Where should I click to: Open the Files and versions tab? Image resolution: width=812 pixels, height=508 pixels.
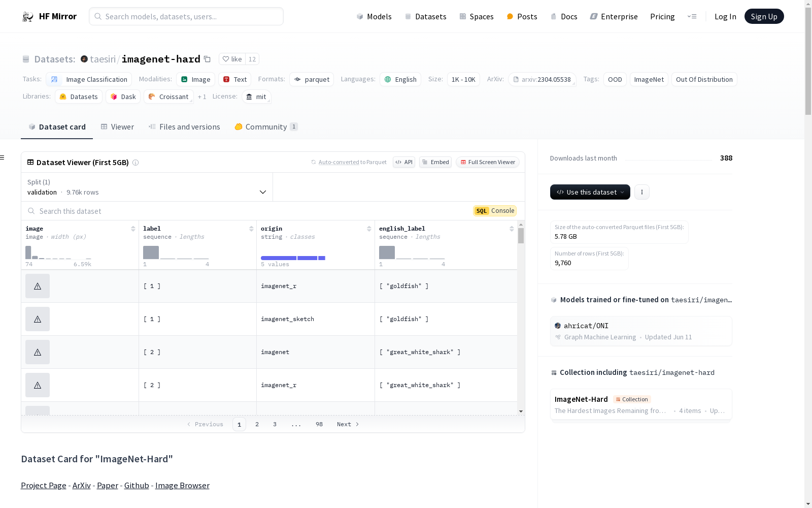(184, 127)
